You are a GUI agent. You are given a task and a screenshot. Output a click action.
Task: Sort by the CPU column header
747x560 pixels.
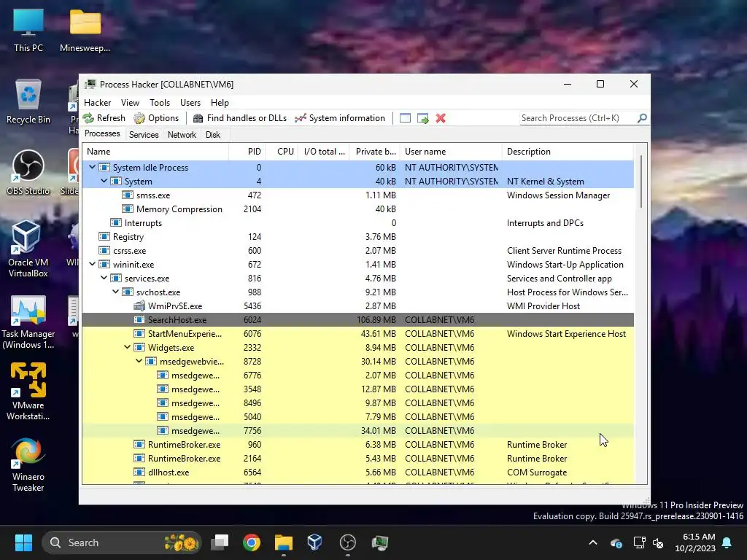click(281, 152)
